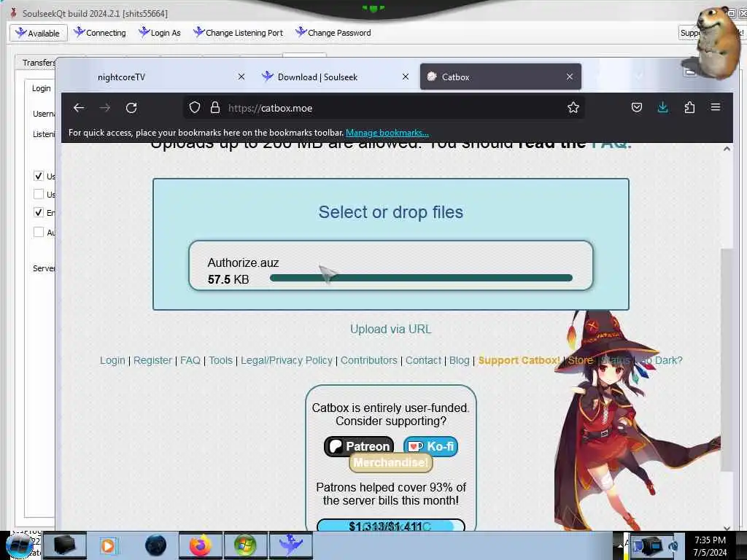Open the Catbox Login link

tap(112, 360)
